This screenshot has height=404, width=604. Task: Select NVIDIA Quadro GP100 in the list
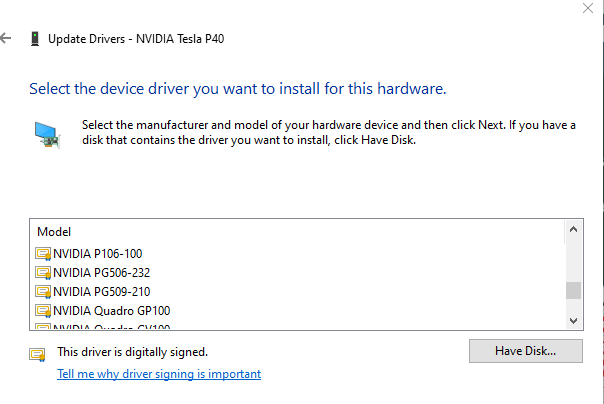point(111,311)
